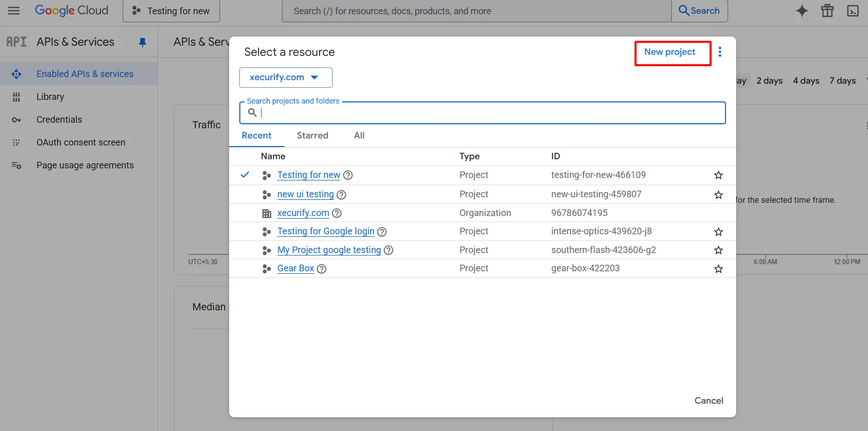The image size is (868, 431).
Task: Click the Google Cloud logo
Action: coord(71,10)
